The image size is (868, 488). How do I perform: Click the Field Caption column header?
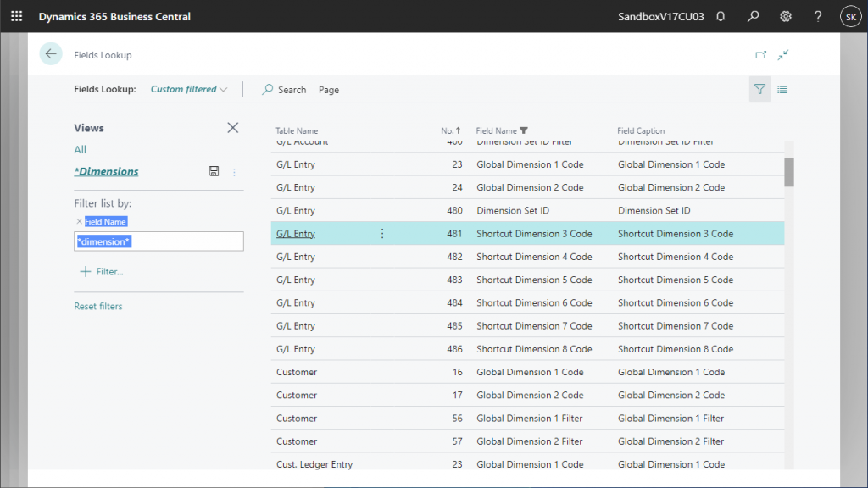(641, 130)
